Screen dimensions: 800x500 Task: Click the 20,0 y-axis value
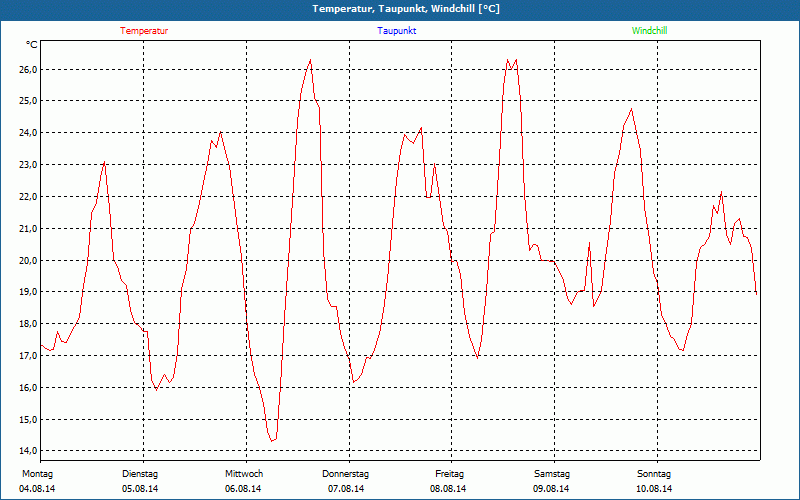pos(30,260)
